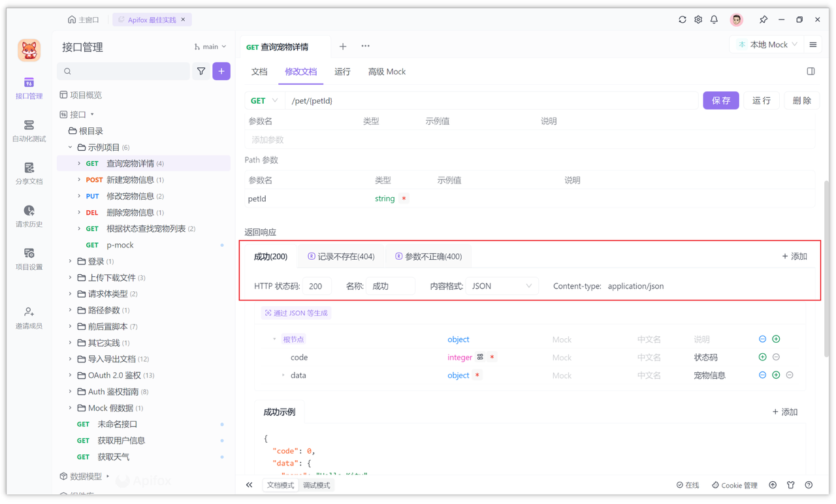The height and width of the screenshot is (504, 836).
Task: Remove the code field row
Action: point(776,357)
